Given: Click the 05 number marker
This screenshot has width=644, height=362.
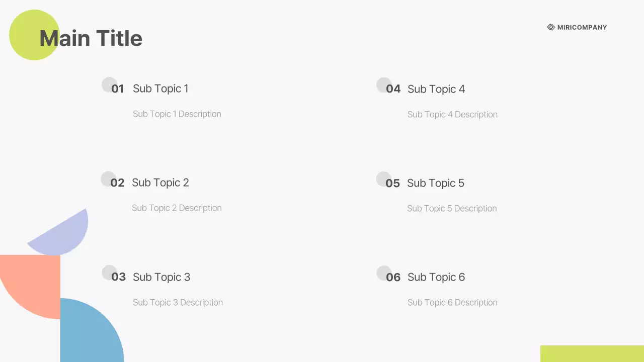Looking at the screenshot, I should [392, 184].
